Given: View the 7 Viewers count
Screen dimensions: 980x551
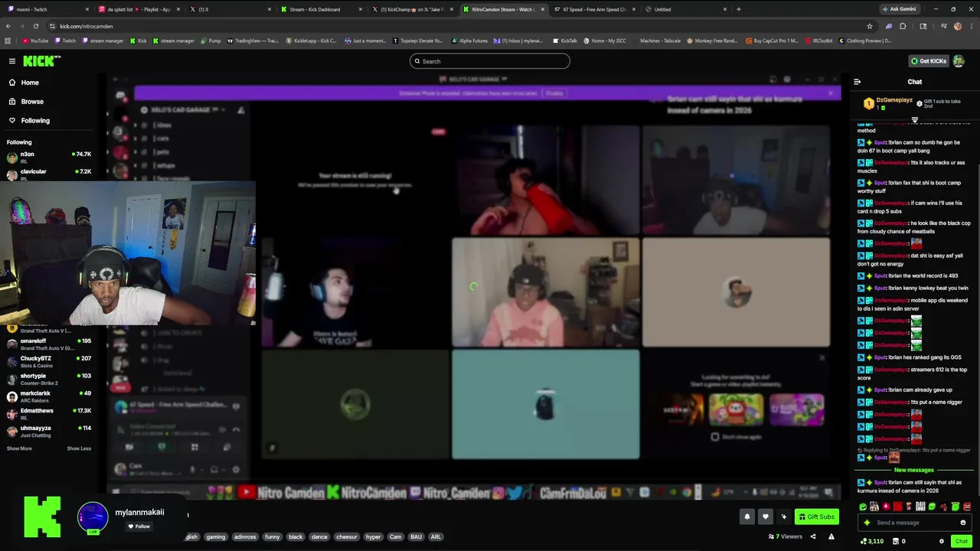Looking at the screenshot, I should [x=784, y=536].
